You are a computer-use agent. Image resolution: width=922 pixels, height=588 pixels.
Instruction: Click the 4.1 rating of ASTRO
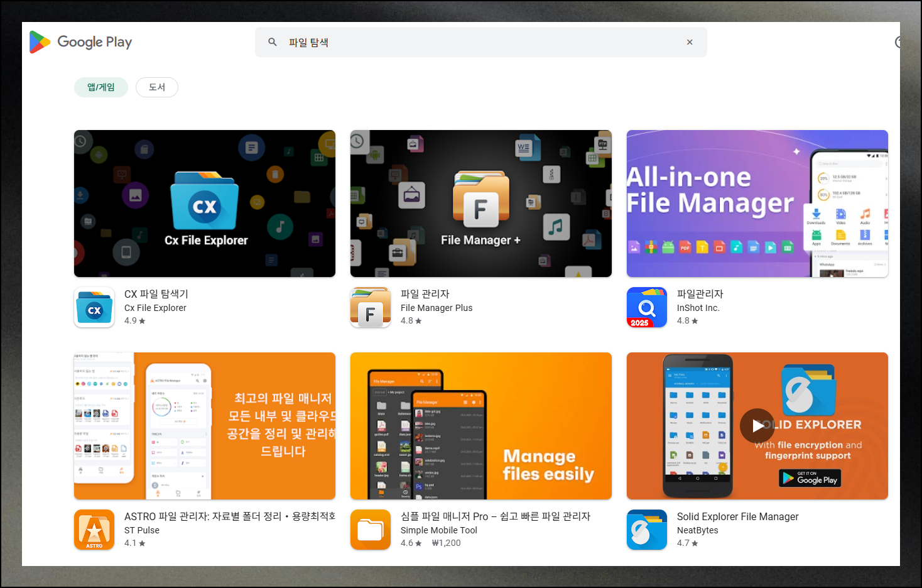(134, 543)
